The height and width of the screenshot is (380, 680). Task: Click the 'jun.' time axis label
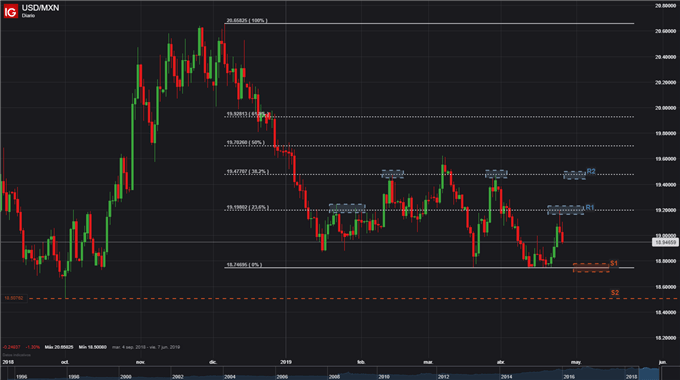(x=662, y=362)
